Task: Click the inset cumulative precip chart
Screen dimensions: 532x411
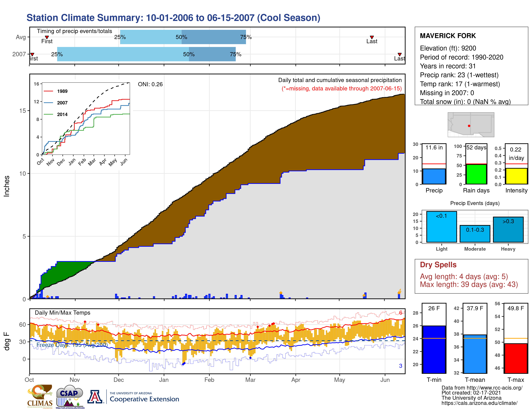Action: (86, 119)
